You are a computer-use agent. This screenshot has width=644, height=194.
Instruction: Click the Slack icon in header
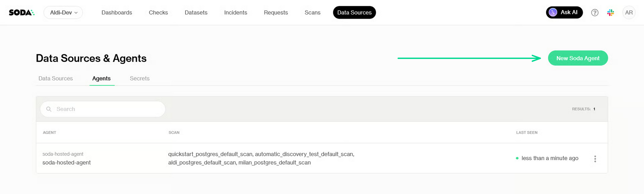pos(611,13)
